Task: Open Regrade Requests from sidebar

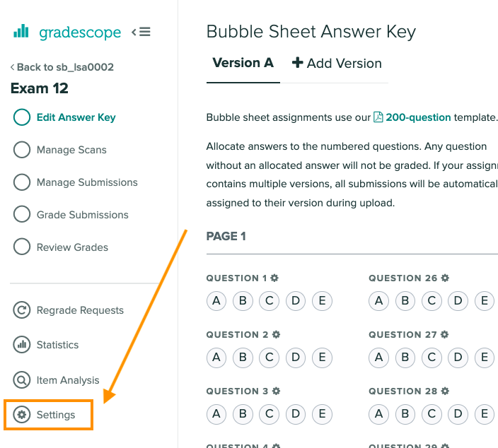Action: click(69, 310)
